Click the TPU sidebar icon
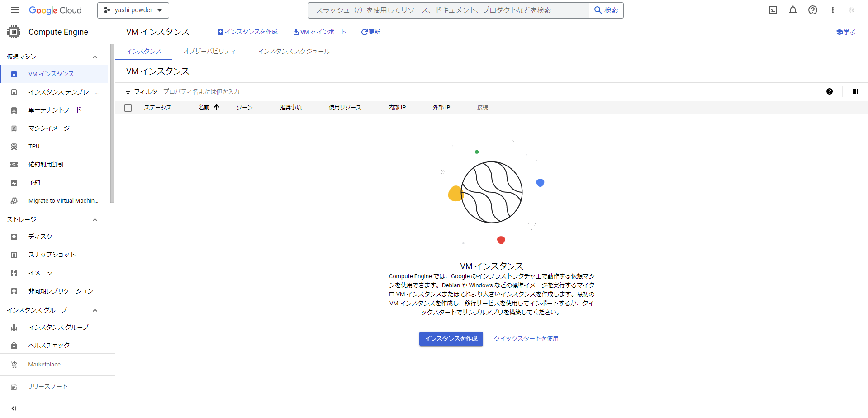Screen dimensions: 868x418 click(x=14, y=147)
